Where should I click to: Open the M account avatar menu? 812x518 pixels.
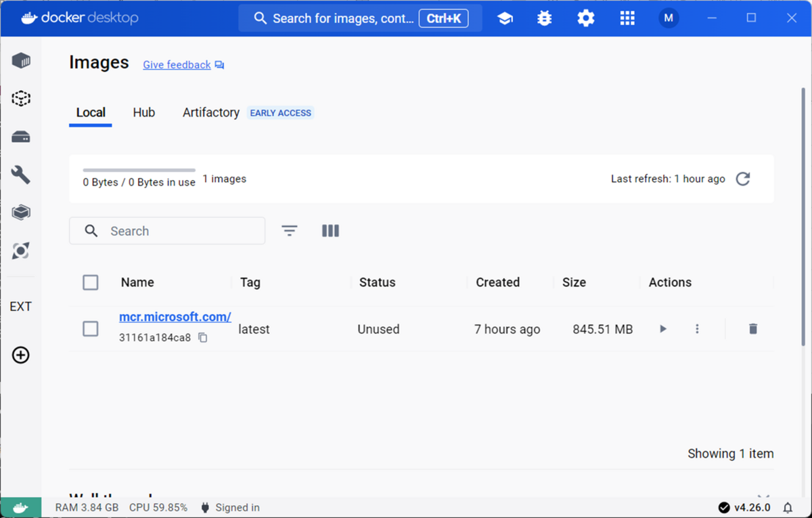tap(669, 18)
